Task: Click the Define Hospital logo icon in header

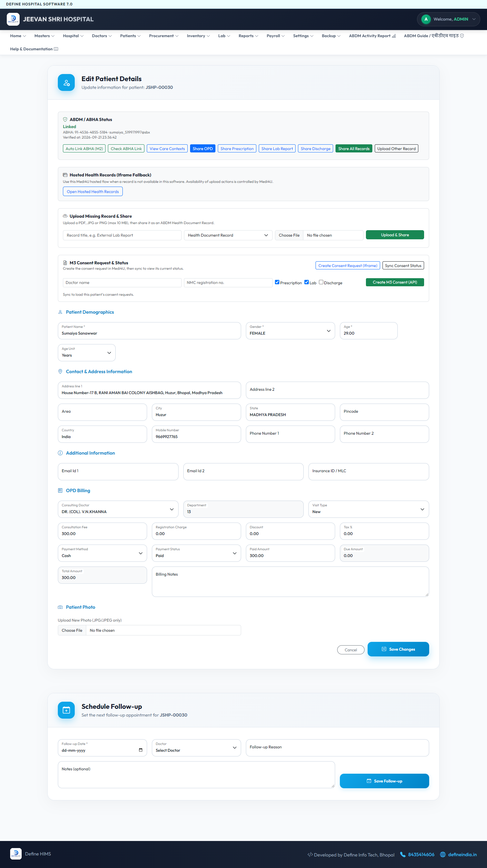Action: [x=13, y=19]
